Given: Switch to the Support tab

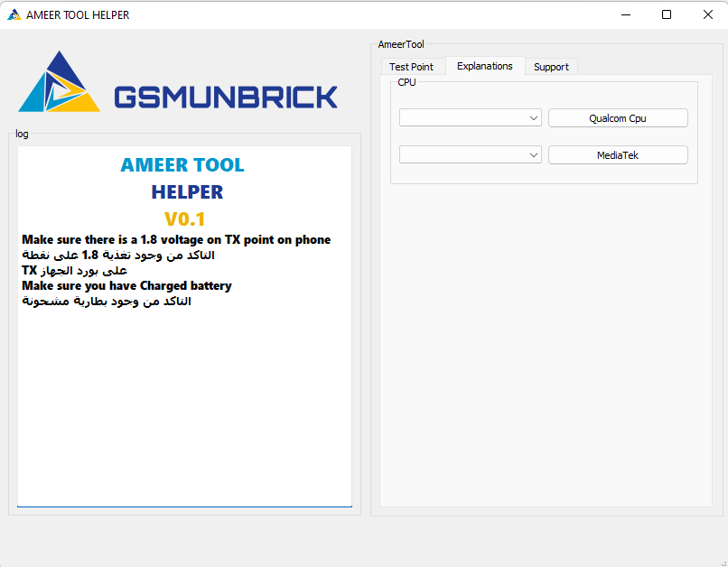Looking at the screenshot, I should click(x=551, y=66).
